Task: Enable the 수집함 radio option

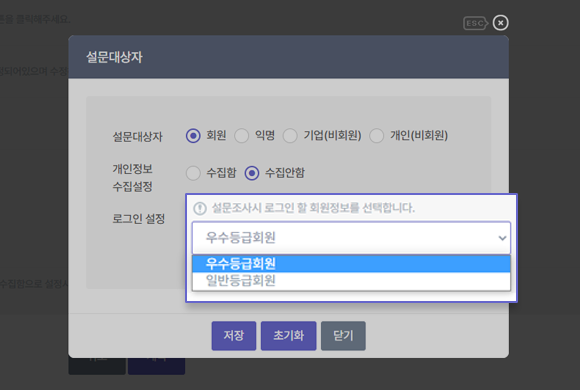Action: [193, 173]
